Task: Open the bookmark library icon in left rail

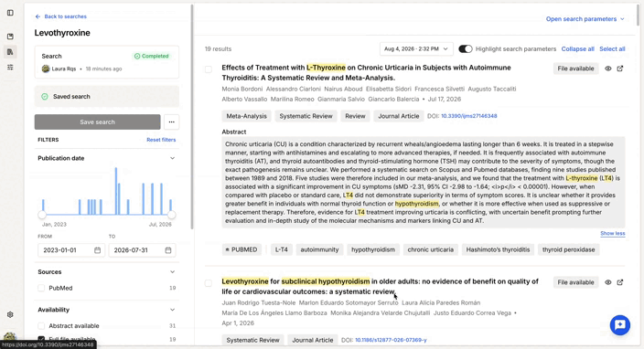Action: point(10,37)
